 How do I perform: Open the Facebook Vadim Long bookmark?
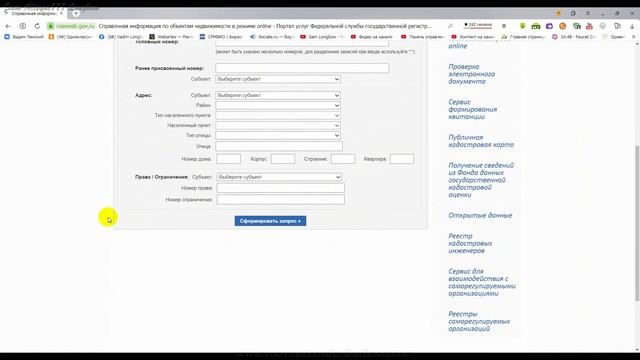pyautogui.click(x=121, y=37)
